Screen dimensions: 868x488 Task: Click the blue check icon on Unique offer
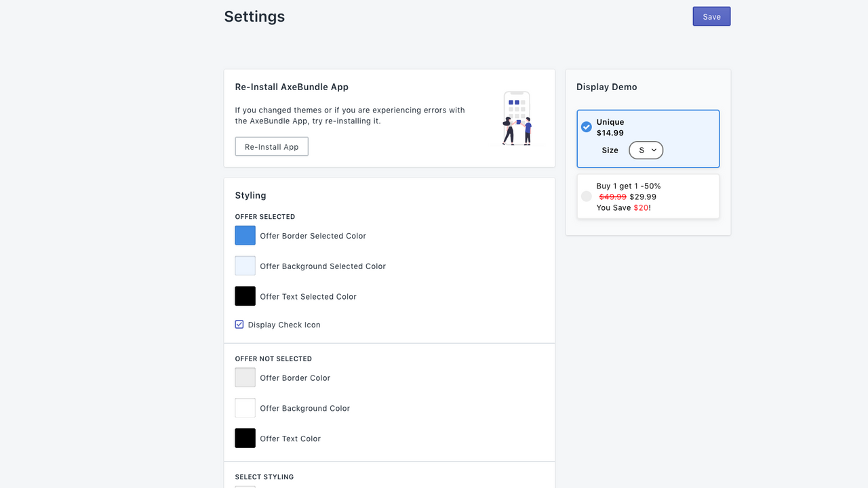[586, 126]
